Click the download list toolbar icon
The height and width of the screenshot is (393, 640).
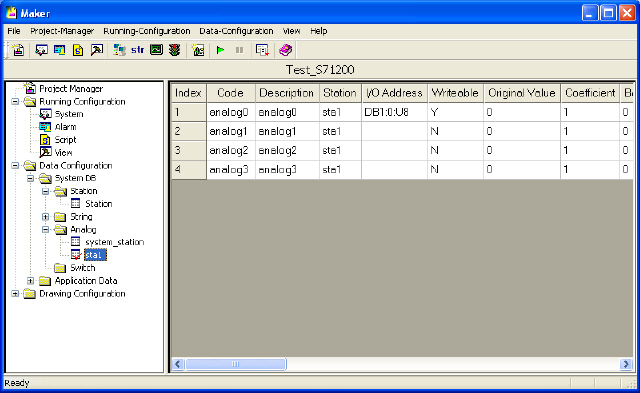click(x=262, y=50)
